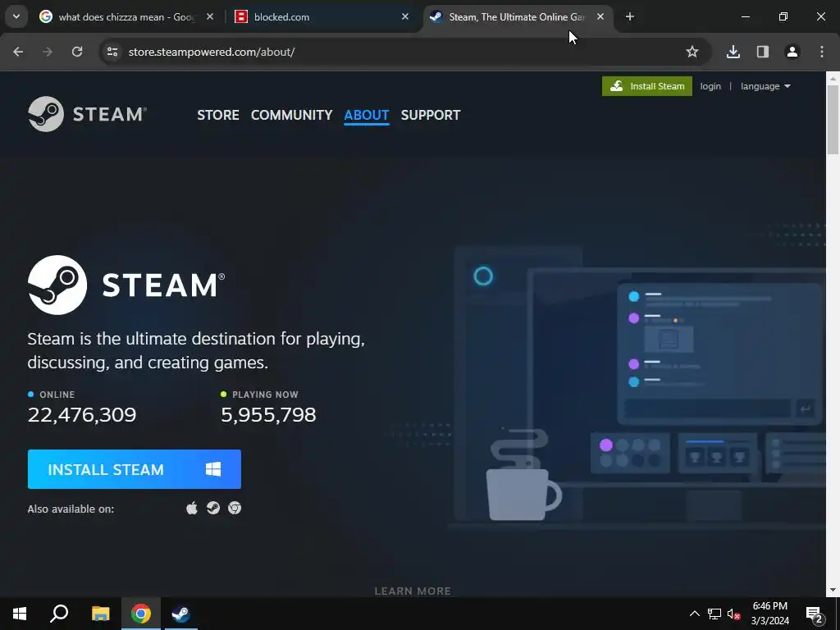This screenshot has width=840, height=630.
Task: Click the address bar URL field
Action: (396, 52)
